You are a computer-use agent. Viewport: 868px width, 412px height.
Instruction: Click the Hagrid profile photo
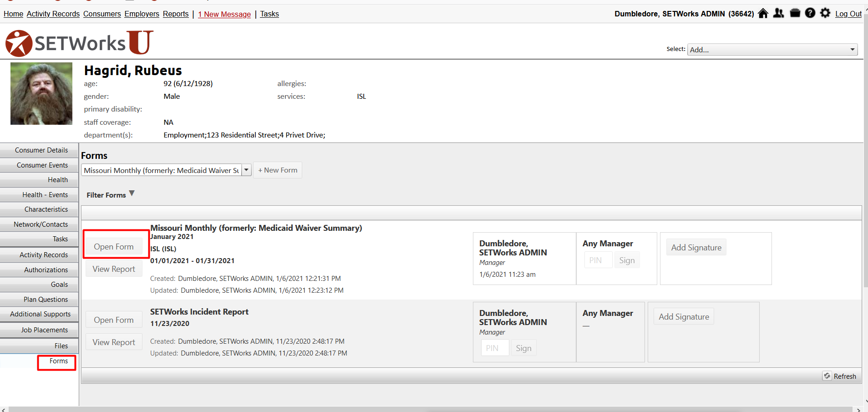pyautogui.click(x=41, y=93)
